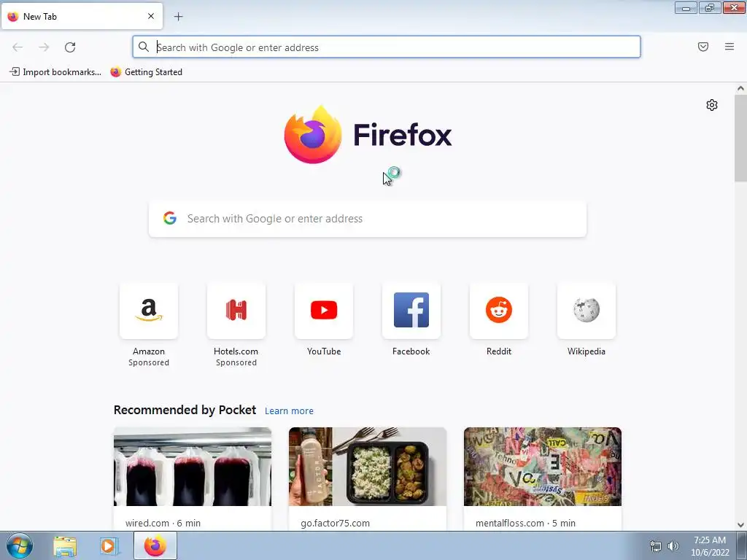Select the New Tab tab
This screenshot has width=747, height=560.
[x=82, y=16]
